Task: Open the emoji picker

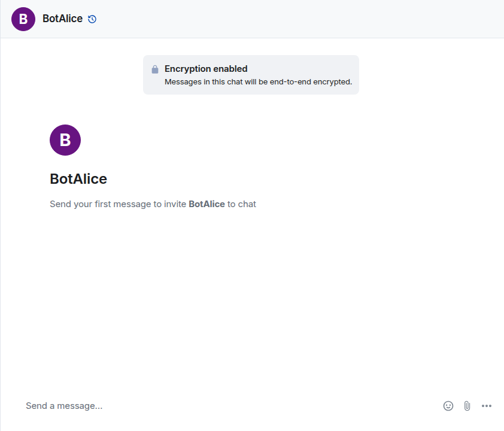Action: click(x=448, y=406)
